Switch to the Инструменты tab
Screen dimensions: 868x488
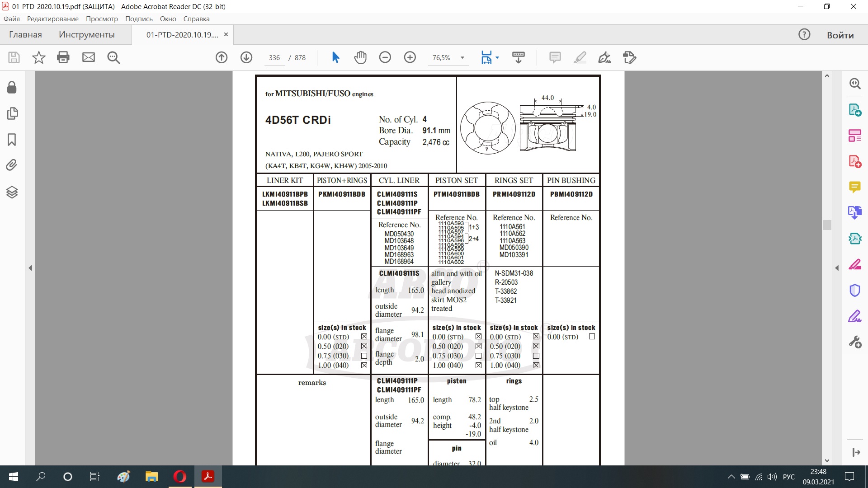pos(86,35)
